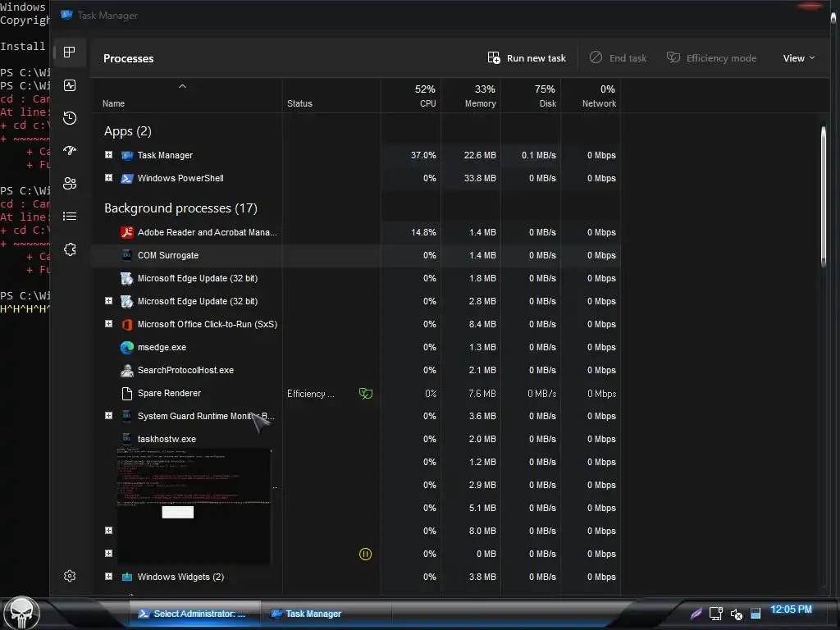Image resolution: width=840 pixels, height=630 pixels.
Task: Click the taskhostw.exe process icon
Action: click(x=127, y=439)
